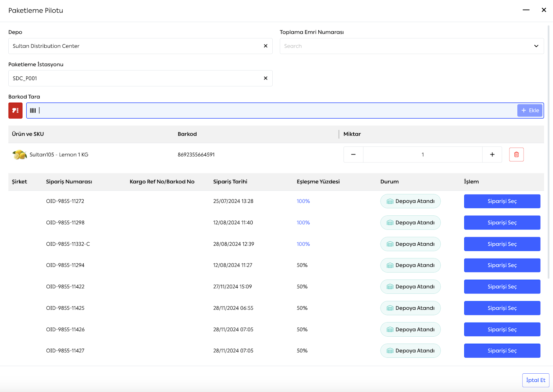The height and width of the screenshot is (392, 553).
Task: Open the Depo combo box field
Action: [140, 46]
